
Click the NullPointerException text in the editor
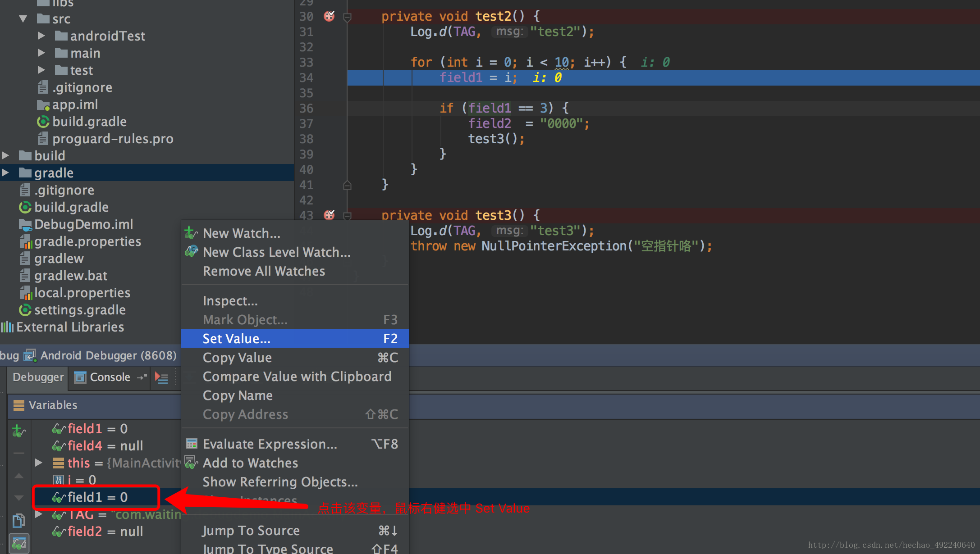tap(554, 246)
